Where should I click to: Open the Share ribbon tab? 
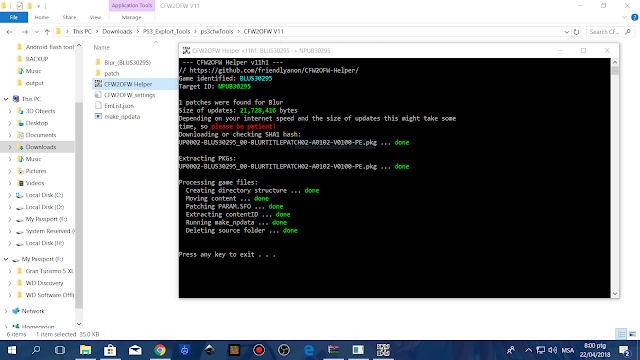pos(69,18)
